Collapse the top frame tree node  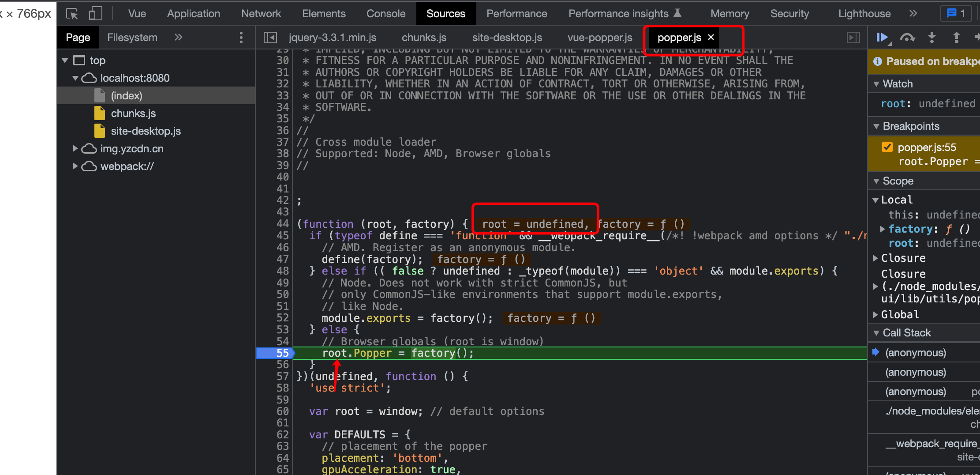(x=65, y=60)
